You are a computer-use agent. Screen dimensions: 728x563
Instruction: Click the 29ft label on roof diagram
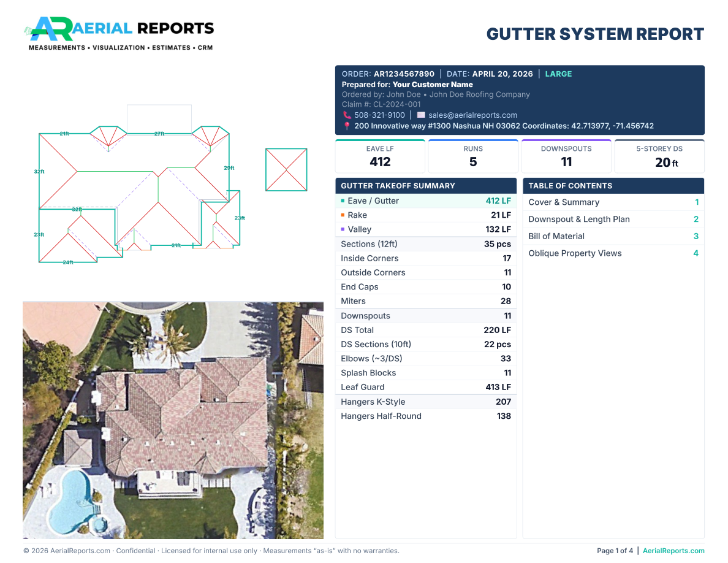(x=229, y=168)
